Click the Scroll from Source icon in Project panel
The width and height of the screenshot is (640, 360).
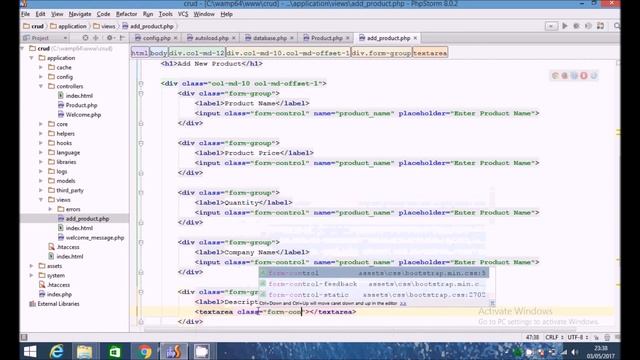point(85,38)
